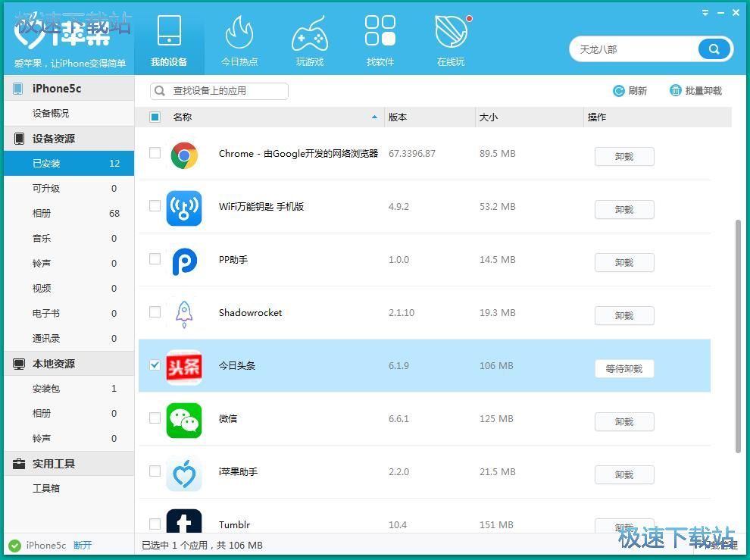Open 设备概况 in the sidebar

69,114
